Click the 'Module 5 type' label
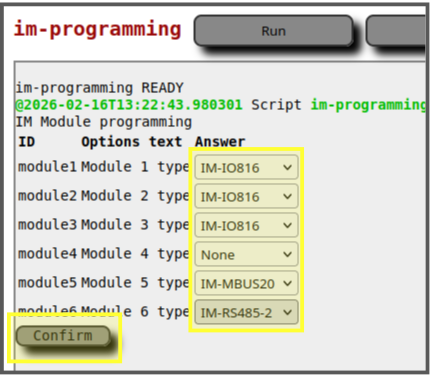This screenshot has height=378, width=430. point(135,283)
